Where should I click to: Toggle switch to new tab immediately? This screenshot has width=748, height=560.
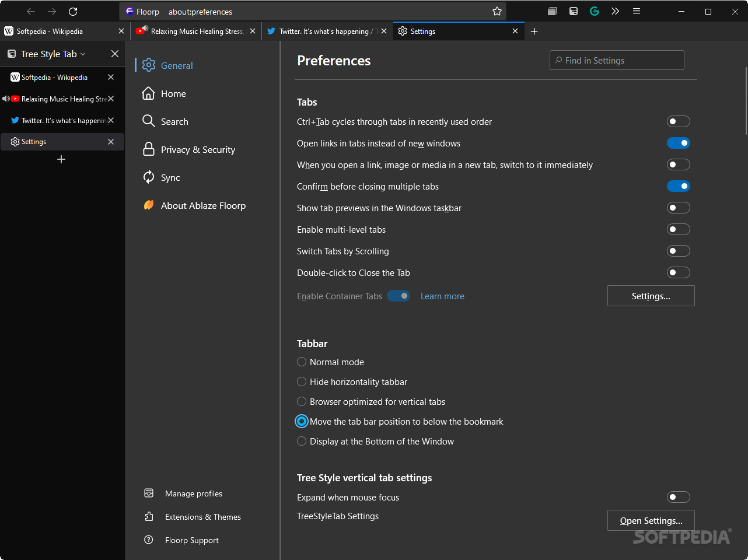click(679, 164)
